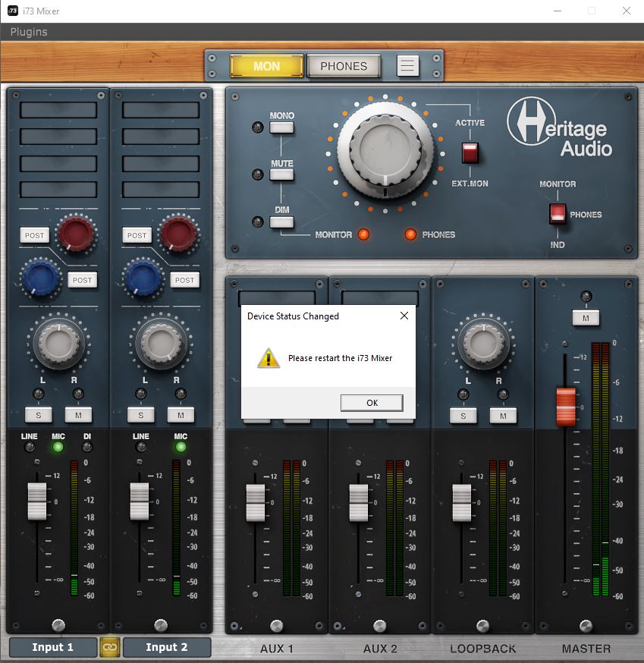Toggle Input 1 upper POST button

[35, 235]
